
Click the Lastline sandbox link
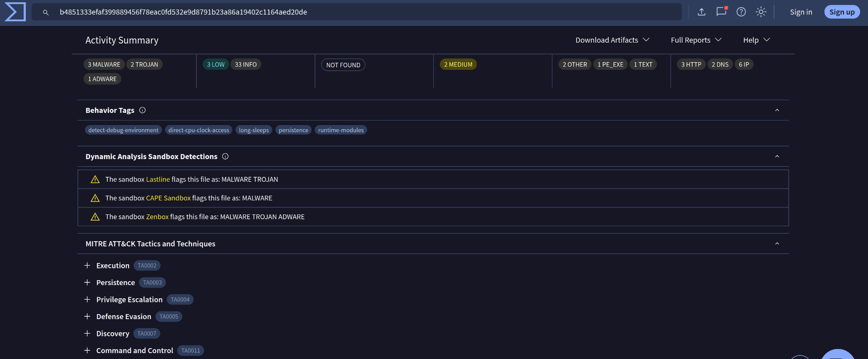158,179
